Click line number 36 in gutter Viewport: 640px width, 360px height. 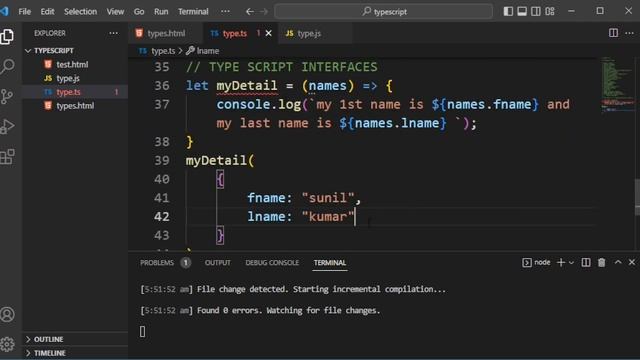pyautogui.click(x=162, y=86)
